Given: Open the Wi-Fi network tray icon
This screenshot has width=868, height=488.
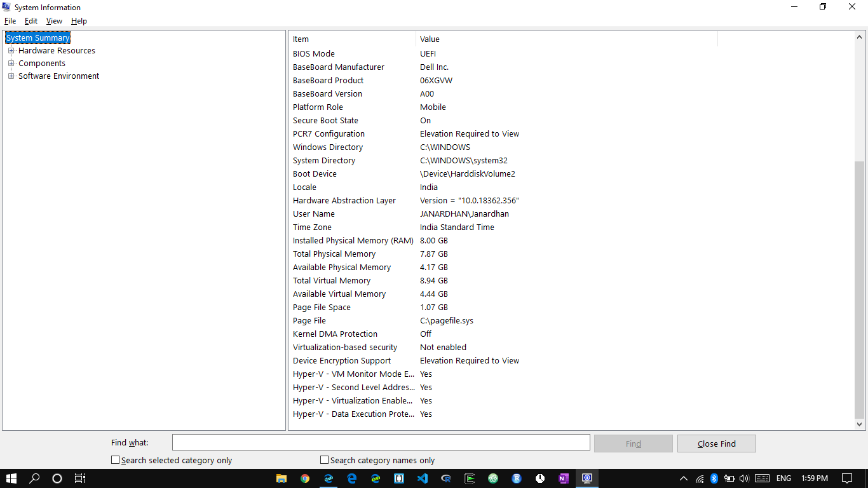Looking at the screenshot, I should (x=700, y=478).
